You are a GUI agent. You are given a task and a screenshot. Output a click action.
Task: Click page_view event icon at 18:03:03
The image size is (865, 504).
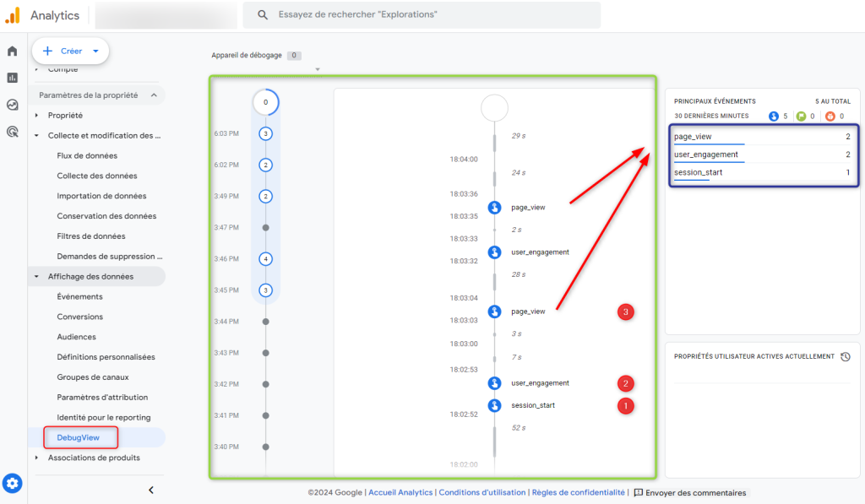click(494, 312)
